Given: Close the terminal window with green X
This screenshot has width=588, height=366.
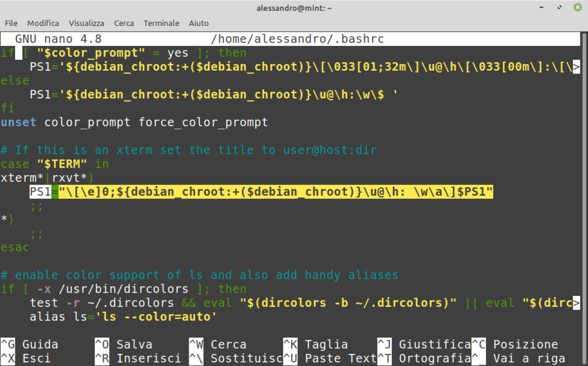Looking at the screenshot, I should click(x=577, y=8).
